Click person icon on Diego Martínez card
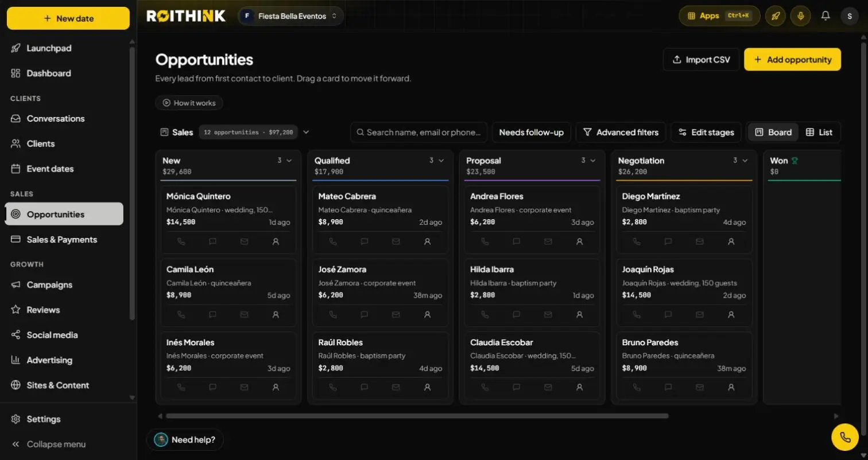This screenshot has width=868, height=460. (x=731, y=242)
